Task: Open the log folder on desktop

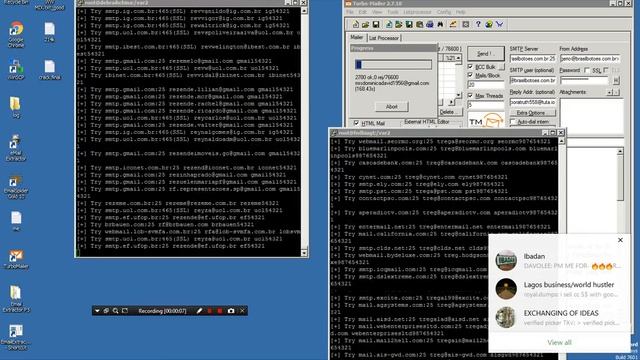Action: tap(16, 107)
